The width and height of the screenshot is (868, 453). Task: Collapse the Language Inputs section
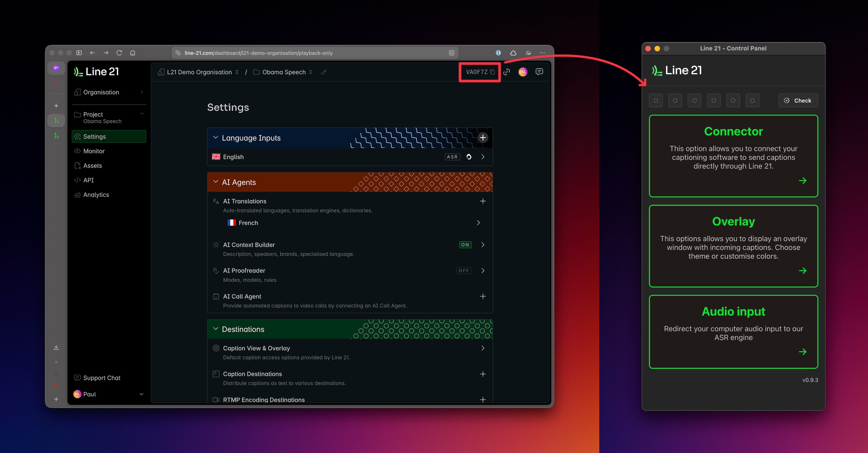(x=216, y=138)
